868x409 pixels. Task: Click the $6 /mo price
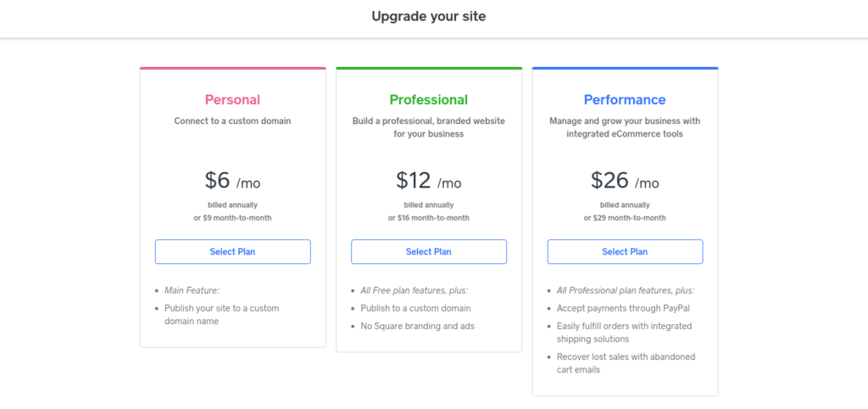232,181
